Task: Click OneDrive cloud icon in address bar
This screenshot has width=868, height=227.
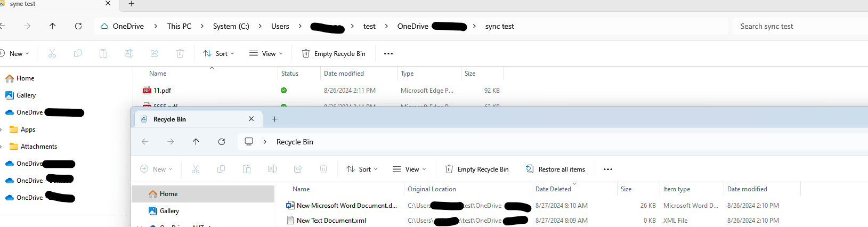Action: coord(104,26)
